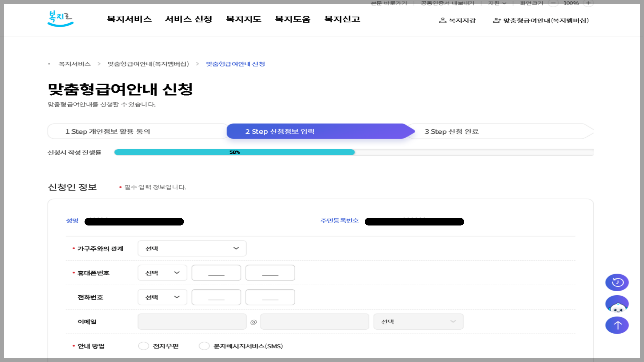Click the 50% application progress bar
This screenshot has width=644, height=362.
coord(234,152)
